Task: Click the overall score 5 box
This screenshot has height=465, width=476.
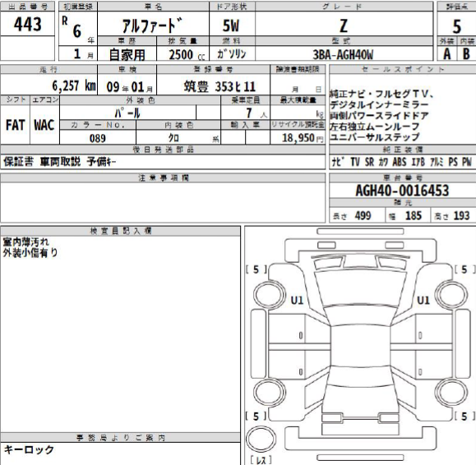Action: 456,25
